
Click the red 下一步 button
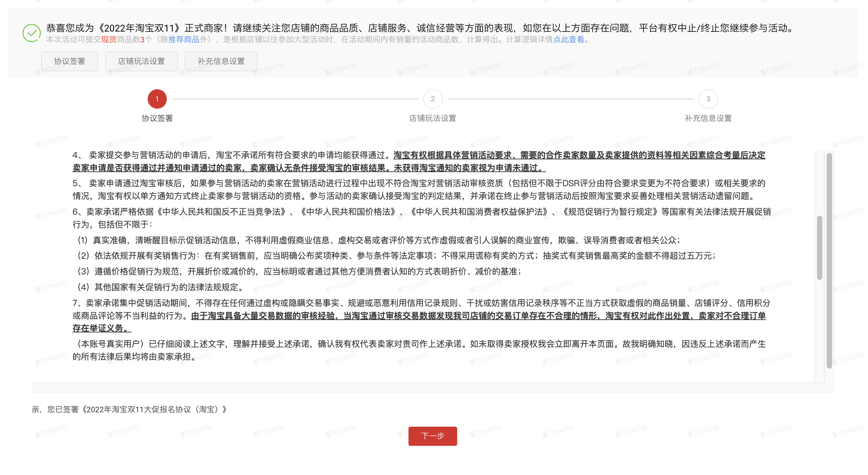click(x=433, y=436)
